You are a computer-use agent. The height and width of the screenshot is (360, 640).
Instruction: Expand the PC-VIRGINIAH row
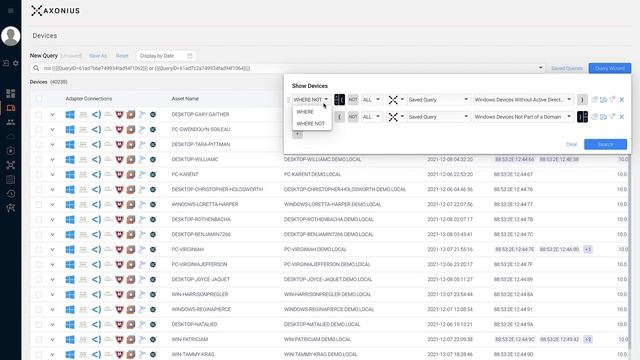(x=53, y=249)
